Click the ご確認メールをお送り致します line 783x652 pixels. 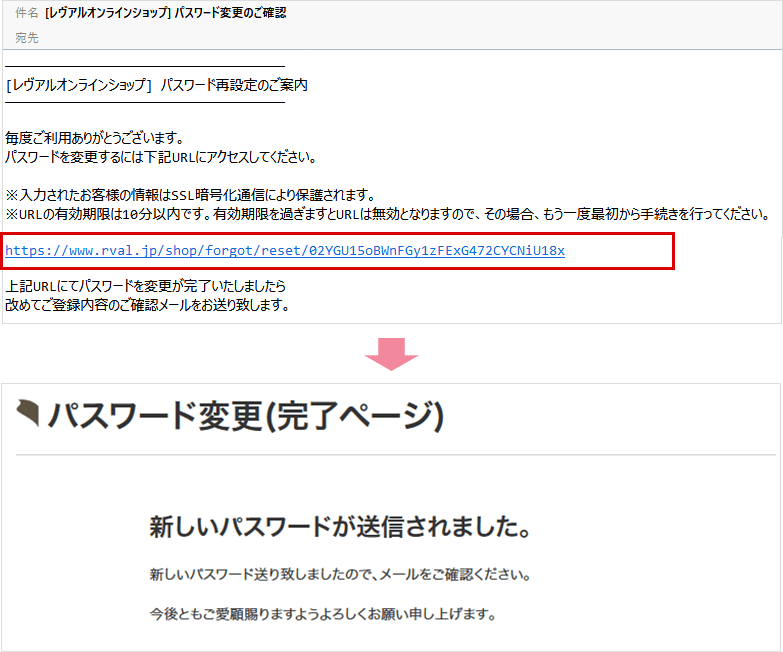pos(147,305)
